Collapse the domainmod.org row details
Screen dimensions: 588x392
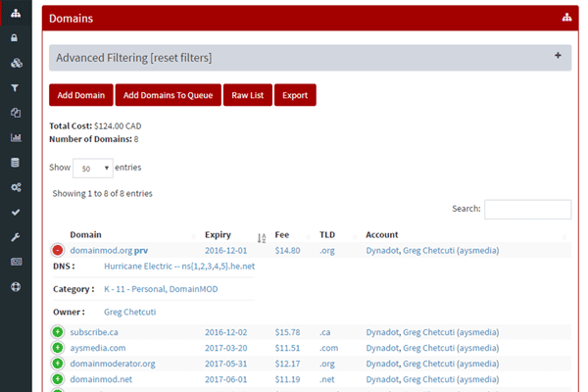[x=59, y=251]
